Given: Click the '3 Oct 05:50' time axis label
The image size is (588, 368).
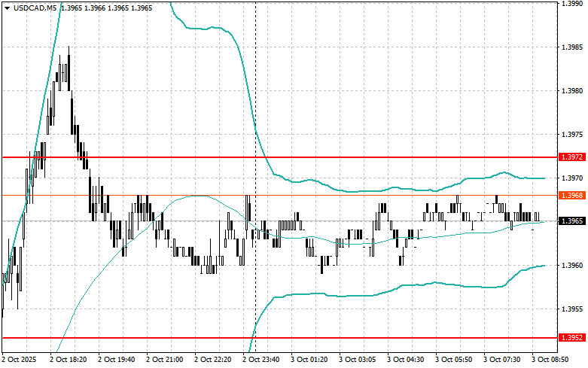Looking at the screenshot, I should click(454, 360).
